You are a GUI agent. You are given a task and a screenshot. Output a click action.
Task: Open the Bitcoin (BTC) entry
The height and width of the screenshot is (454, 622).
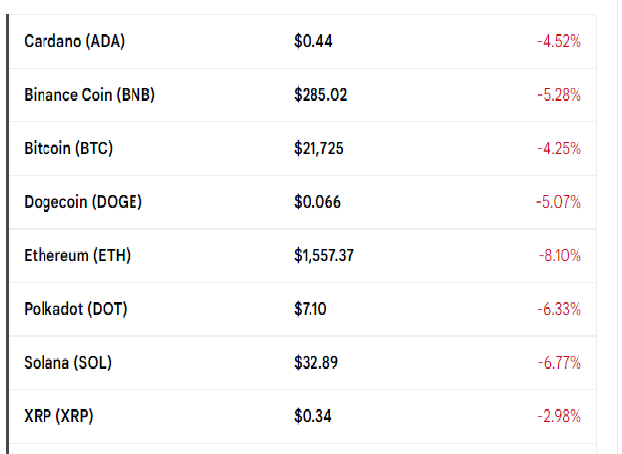click(x=69, y=148)
